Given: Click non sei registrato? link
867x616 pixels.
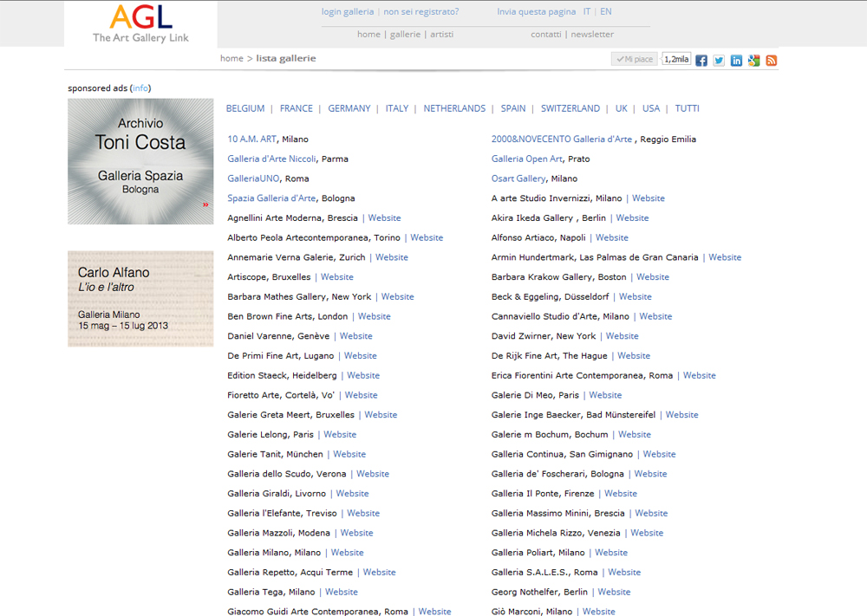Looking at the screenshot, I should (x=421, y=11).
